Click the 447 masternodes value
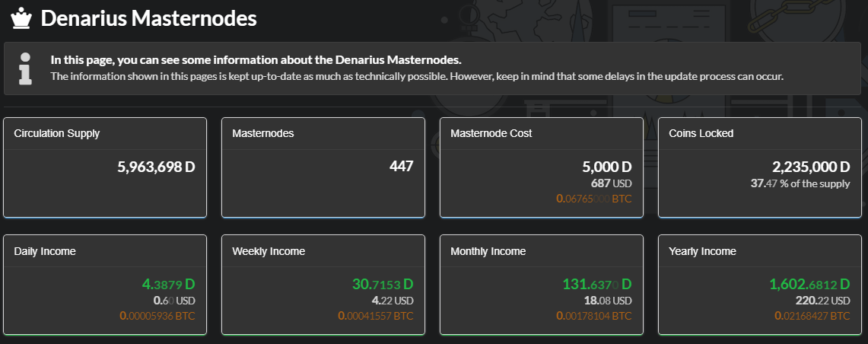The image size is (868, 344). coord(402,166)
